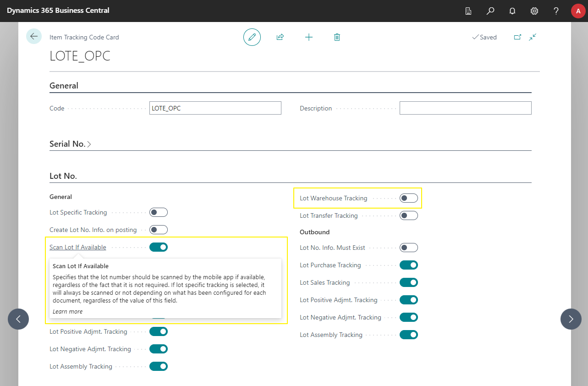This screenshot has height=386, width=588.
Task: Collapse the page with arrows icon
Action: pos(533,37)
